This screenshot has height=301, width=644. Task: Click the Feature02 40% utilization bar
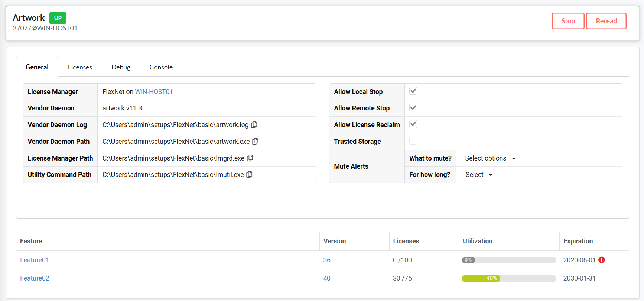(509, 278)
